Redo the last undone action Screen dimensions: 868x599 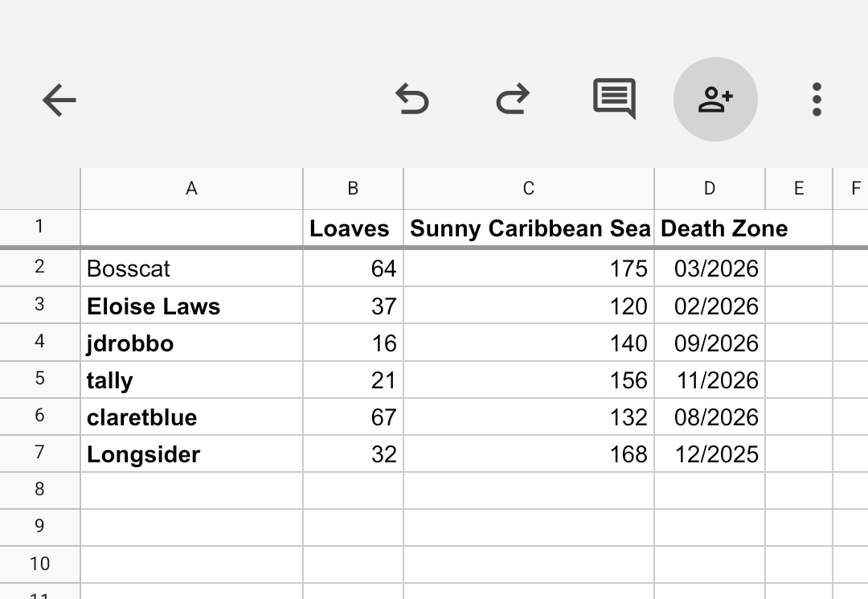click(513, 100)
